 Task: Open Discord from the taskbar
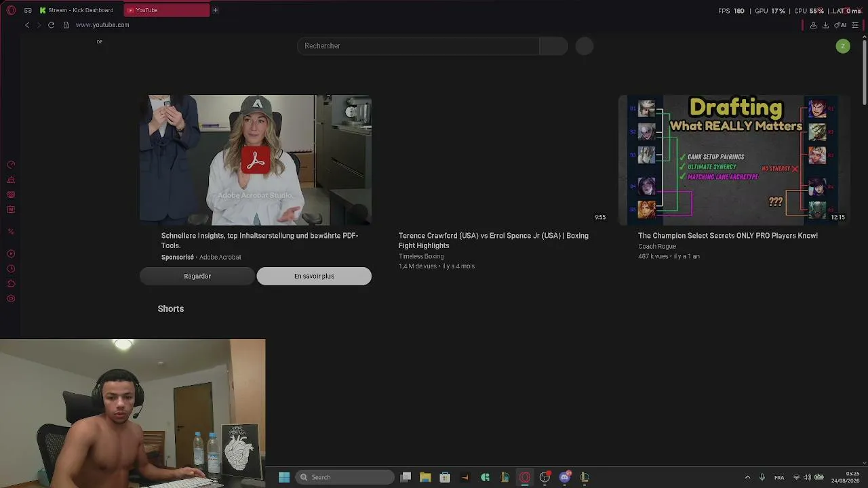565,477
